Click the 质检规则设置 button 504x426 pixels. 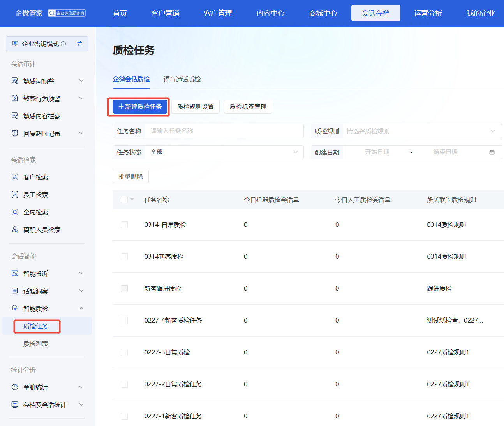(196, 107)
